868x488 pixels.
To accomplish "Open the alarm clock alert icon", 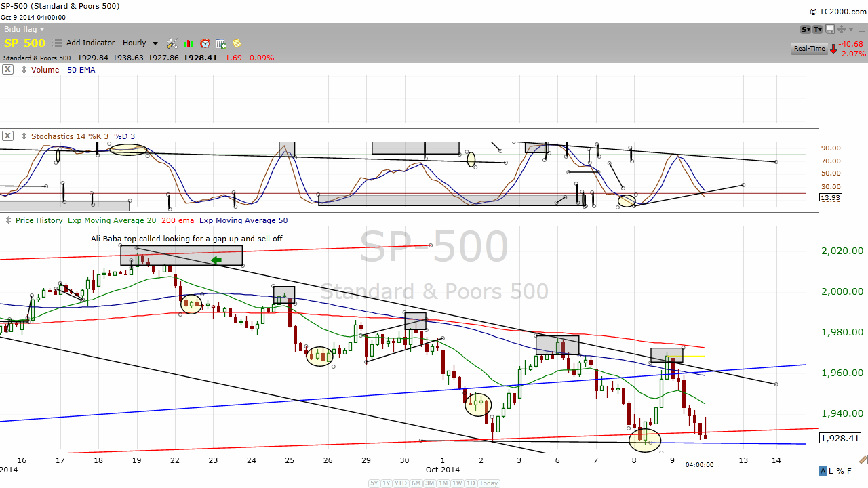I will pos(205,43).
